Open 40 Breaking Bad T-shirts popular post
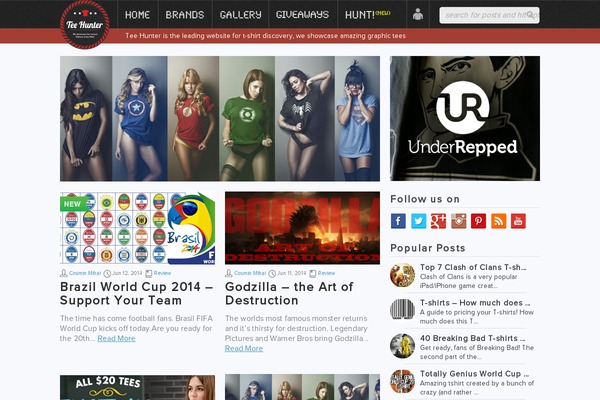This screenshot has height=400, width=600. (473, 338)
